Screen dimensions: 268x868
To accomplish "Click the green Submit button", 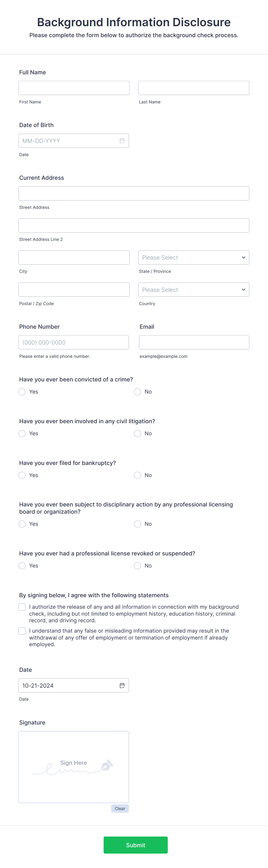I will (x=135, y=845).
